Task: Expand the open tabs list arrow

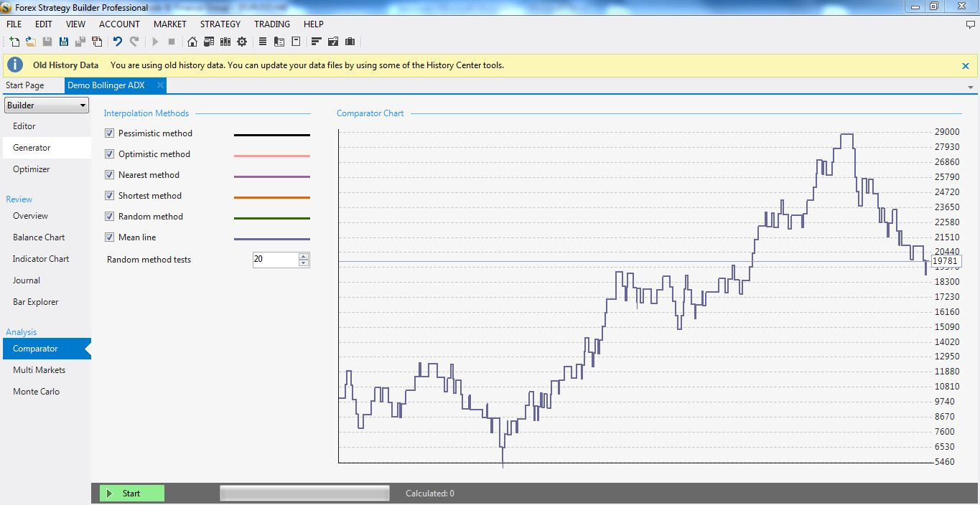Action: point(971,88)
